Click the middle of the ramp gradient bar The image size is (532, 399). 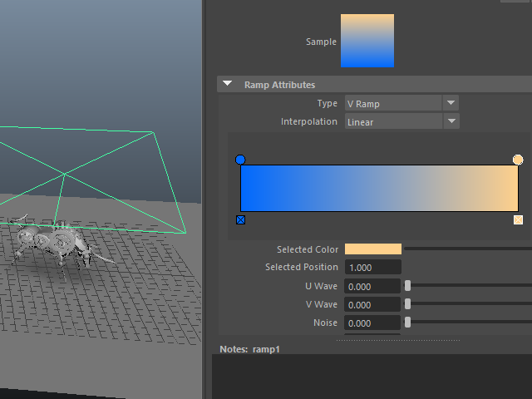379,188
